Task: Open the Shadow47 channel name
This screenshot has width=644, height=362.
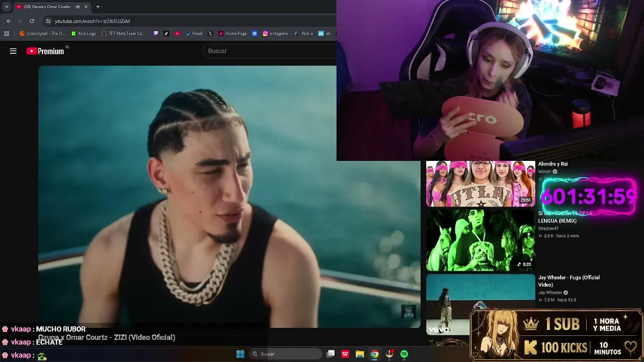Action: [x=548, y=229]
